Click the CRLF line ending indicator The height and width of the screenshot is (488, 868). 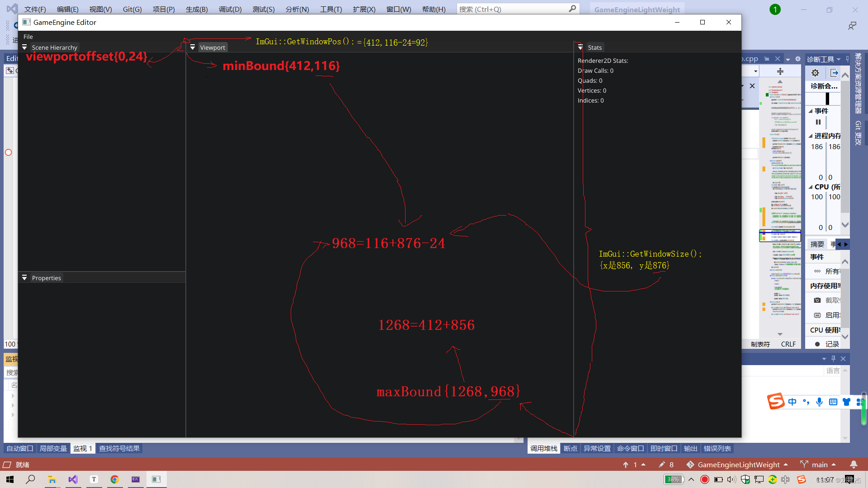click(x=788, y=344)
